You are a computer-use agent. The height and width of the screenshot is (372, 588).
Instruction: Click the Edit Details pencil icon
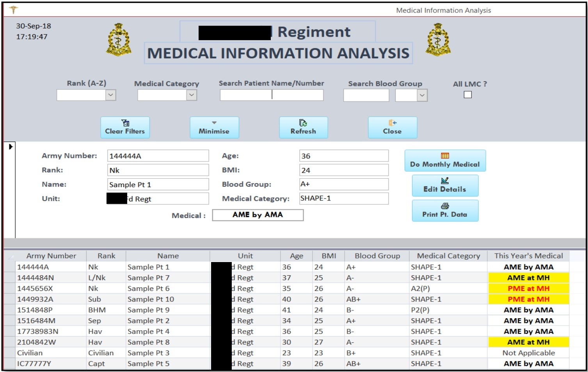(x=445, y=181)
